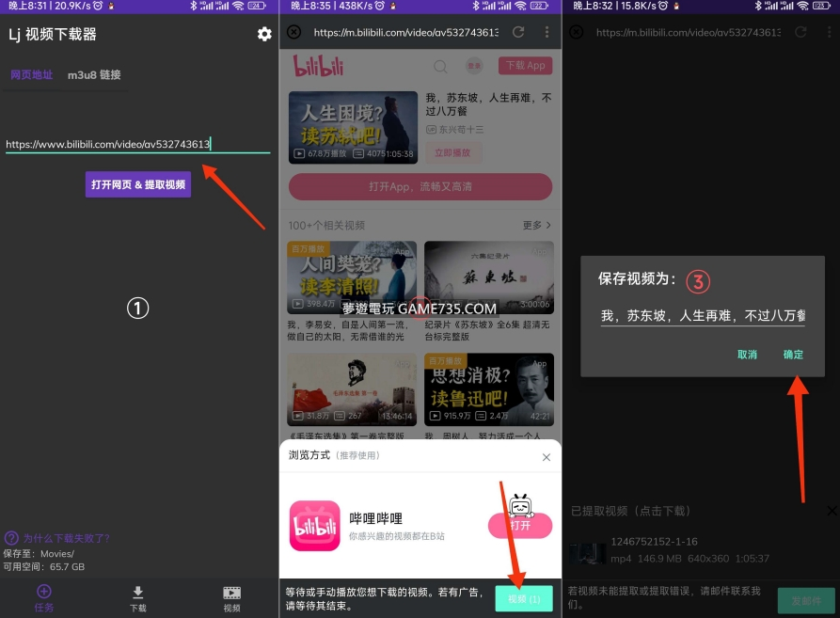Switch to the m3u8 链接 tab
Image resolution: width=840 pixels, height=618 pixels.
point(94,75)
